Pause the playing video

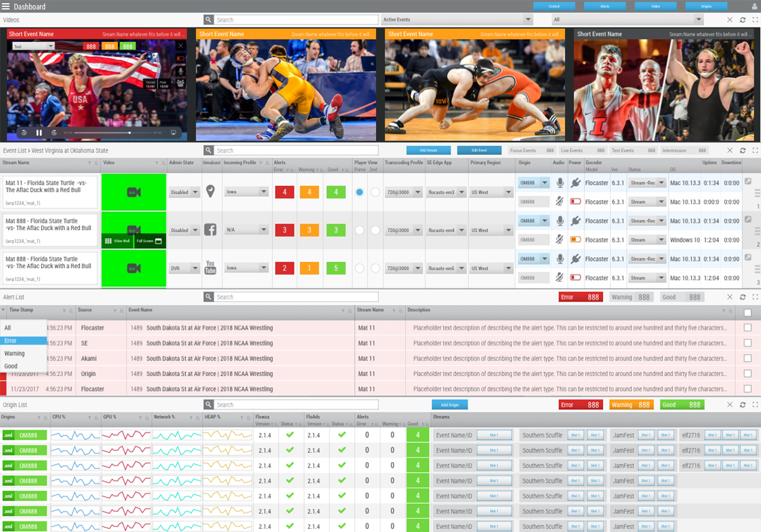(x=39, y=133)
